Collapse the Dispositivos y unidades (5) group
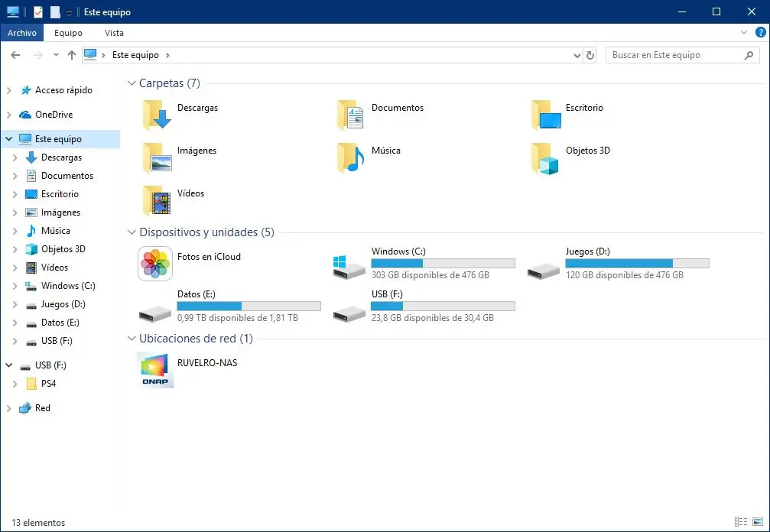Image resolution: width=770 pixels, height=532 pixels. click(131, 232)
